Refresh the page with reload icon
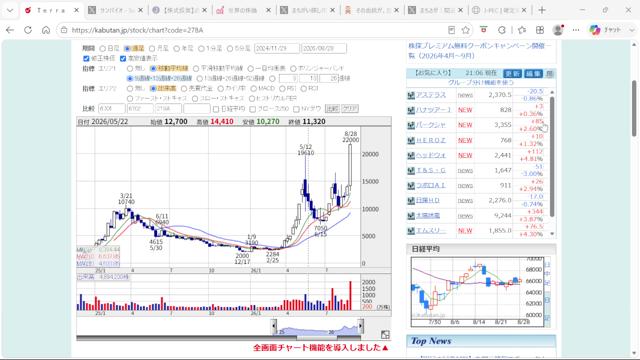 coord(28,30)
